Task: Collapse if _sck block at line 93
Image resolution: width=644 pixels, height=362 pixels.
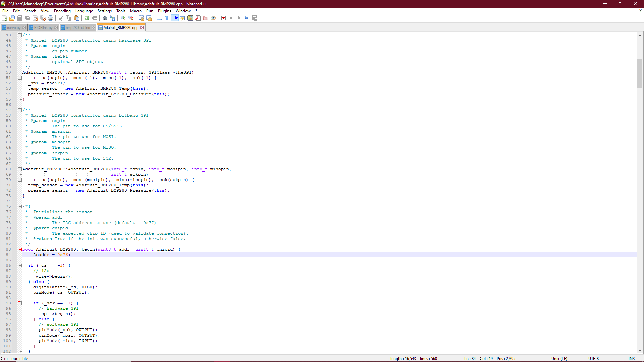Action: pyautogui.click(x=20, y=303)
